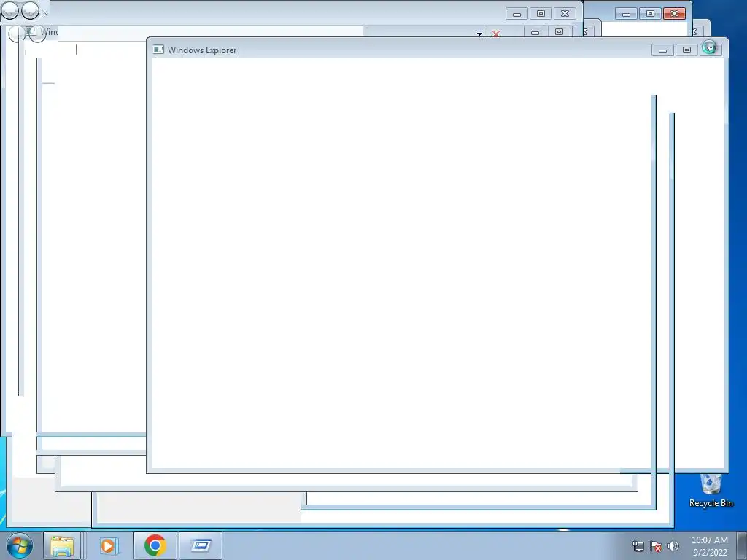
Task: Go Back using the round back arrow
Action: (10, 10)
